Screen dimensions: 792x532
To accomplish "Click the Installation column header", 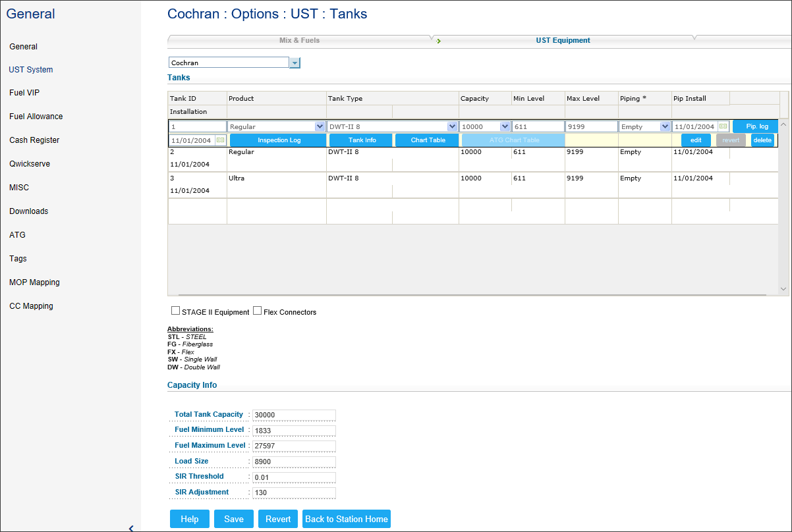I will click(x=198, y=112).
